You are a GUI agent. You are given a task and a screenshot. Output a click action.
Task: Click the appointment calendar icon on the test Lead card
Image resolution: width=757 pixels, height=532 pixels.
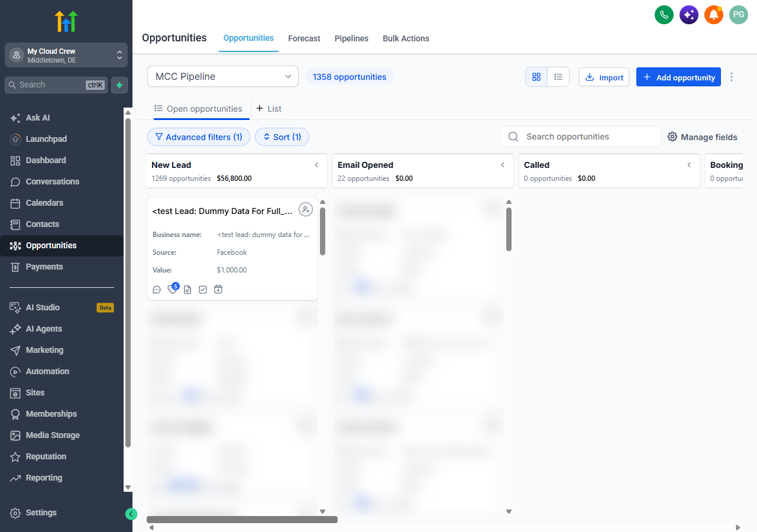[218, 290]
